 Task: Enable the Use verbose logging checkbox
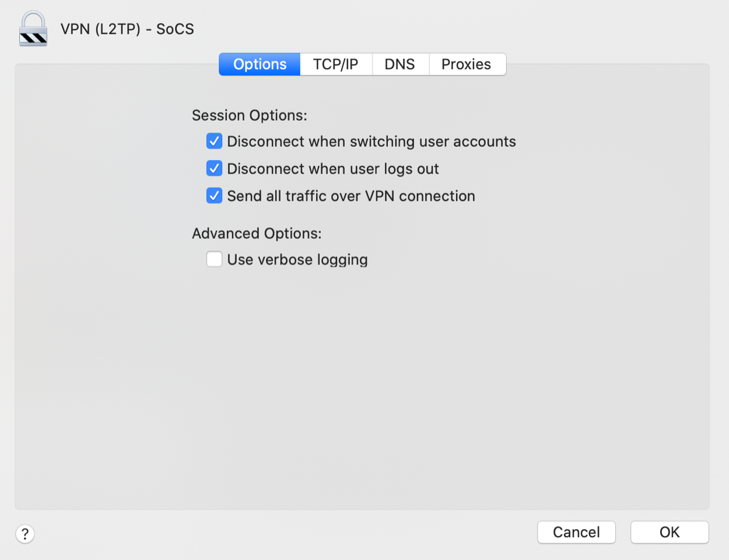point(215,259)
